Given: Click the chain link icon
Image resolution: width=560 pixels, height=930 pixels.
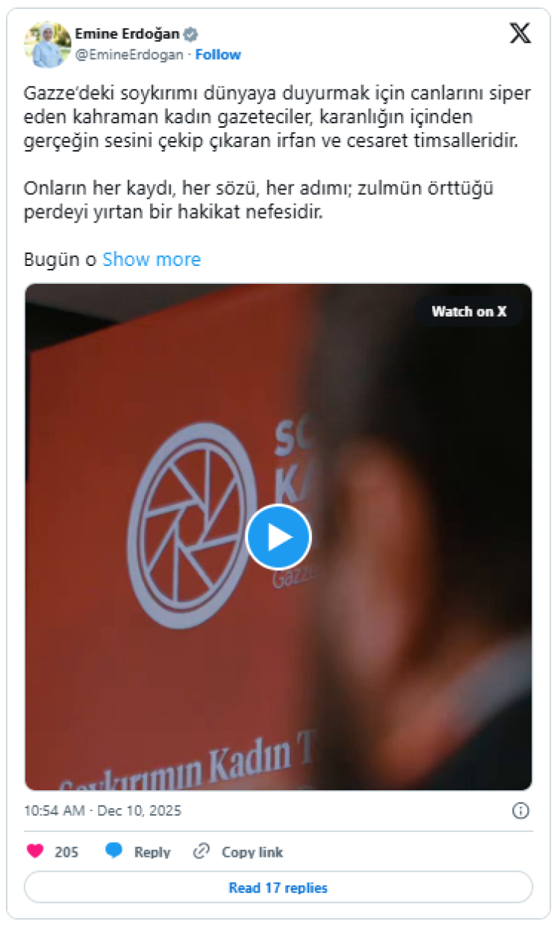Looking at the screenshot, I should [201, 852].
